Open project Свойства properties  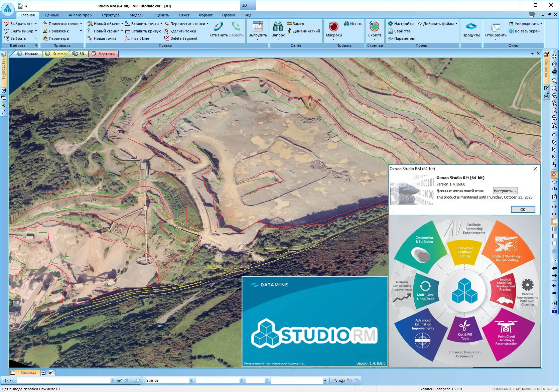pyautogui.click(x=399, y=31)
